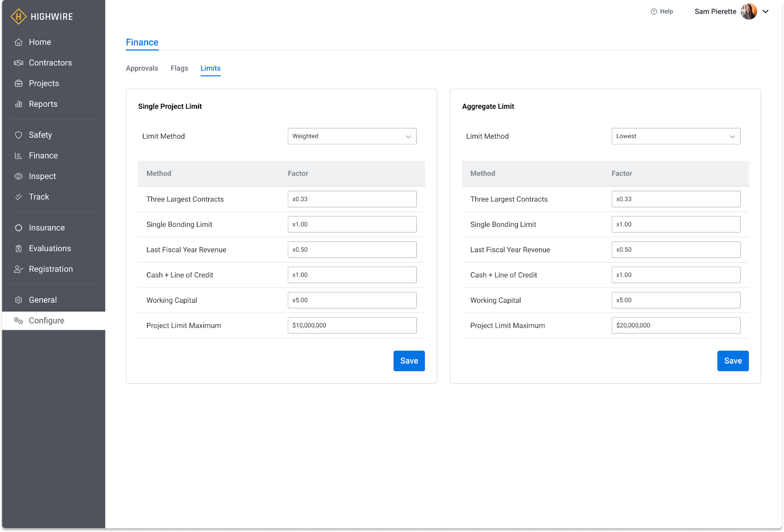Click Aggregate Working Capital factor field
784x532 pixels.
[676, 300]
